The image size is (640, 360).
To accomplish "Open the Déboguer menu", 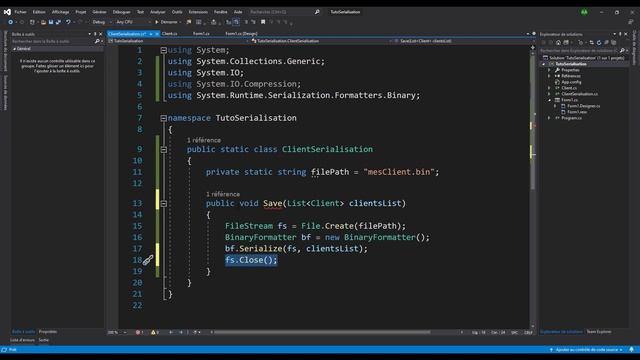I will 121,12.
